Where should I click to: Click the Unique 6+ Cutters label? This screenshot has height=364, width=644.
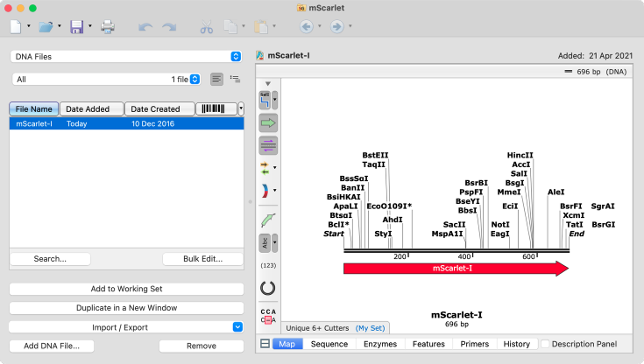coord(317,328)
